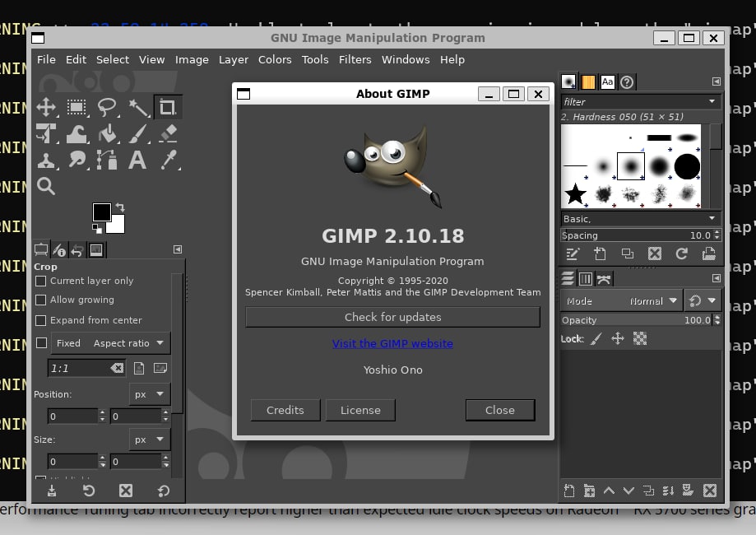Click Check for updates button

coord(393,318)
